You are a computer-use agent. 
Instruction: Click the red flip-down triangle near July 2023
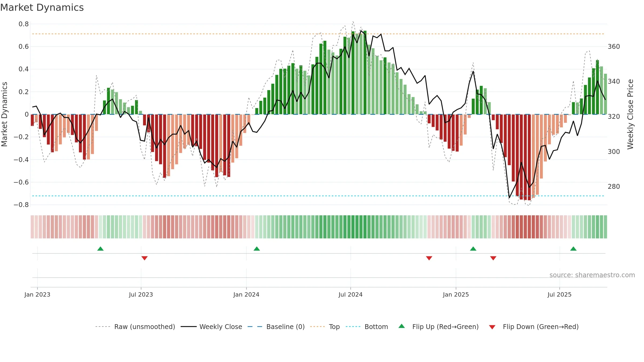[x=144, y=258]
